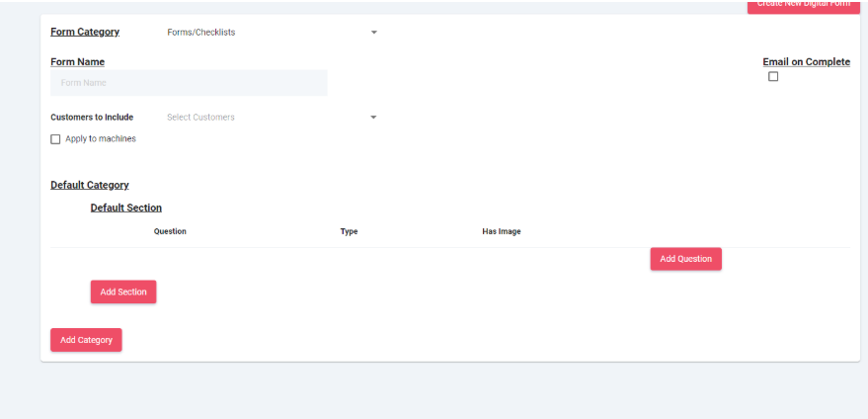Enable the Email on Complete checkbox
The width and height of the screenshot is (868, 419).
coord(773,77)
